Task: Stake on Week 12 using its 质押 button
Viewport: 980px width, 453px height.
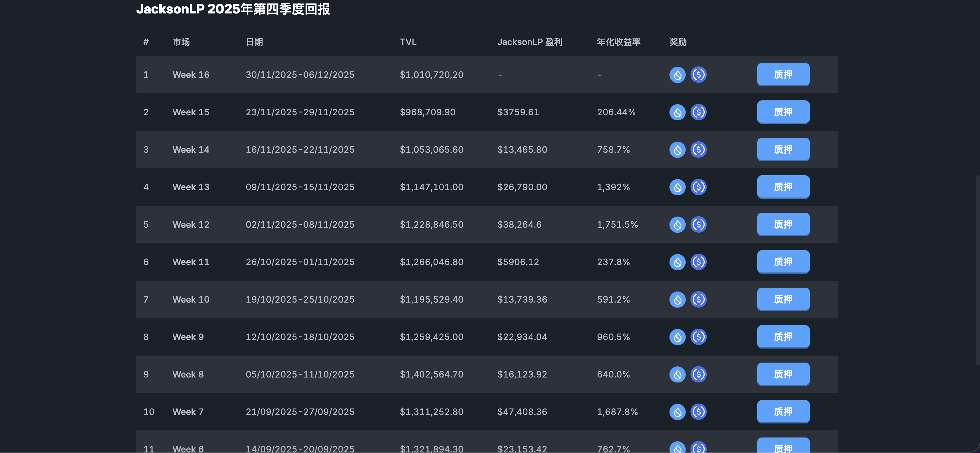Action: [783, 224]
